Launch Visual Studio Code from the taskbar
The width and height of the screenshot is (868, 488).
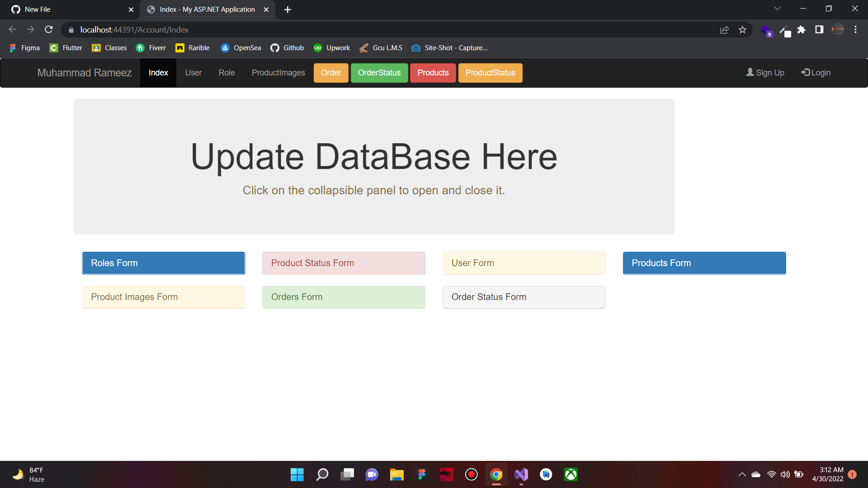pyautogui.click(x=521, y=474)
